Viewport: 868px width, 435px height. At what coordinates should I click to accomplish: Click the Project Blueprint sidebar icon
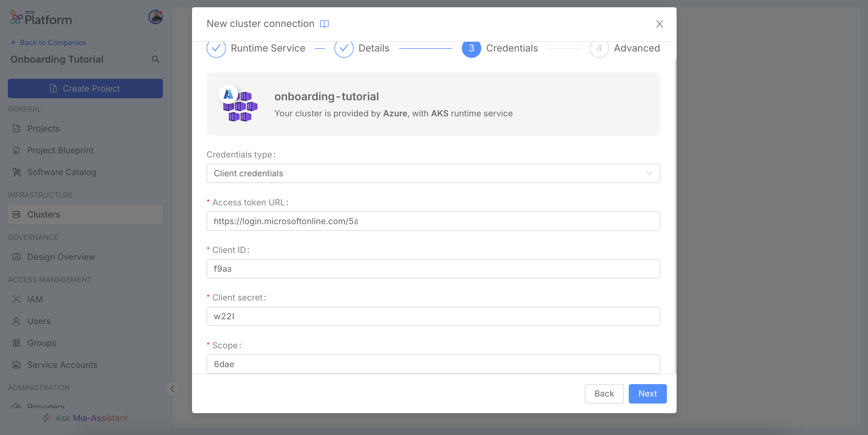click(x=17, y=150)
